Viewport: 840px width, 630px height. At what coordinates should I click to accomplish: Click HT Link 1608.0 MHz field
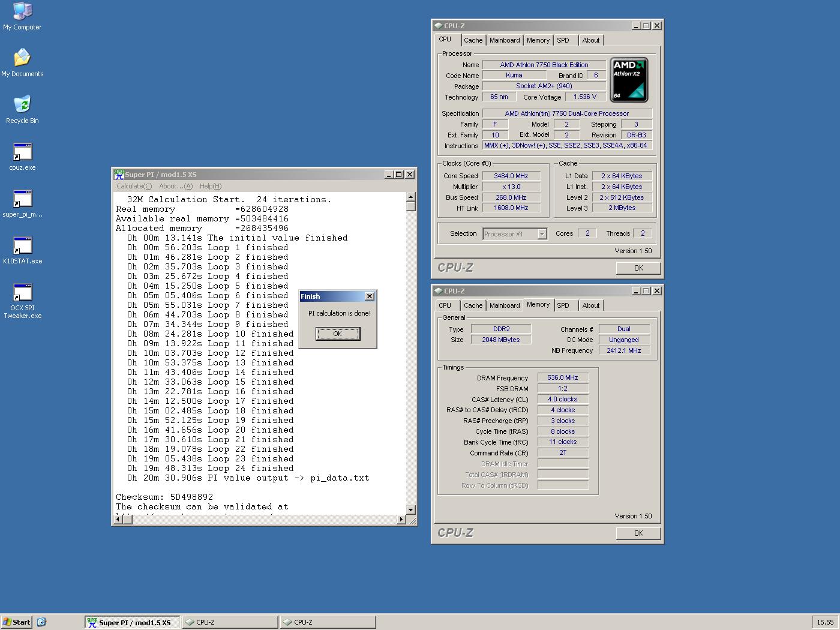point(511,208)
